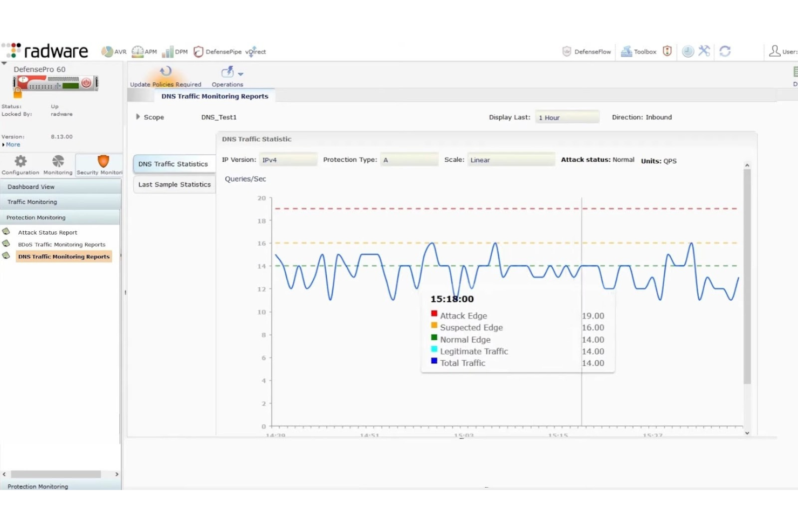Select the DNS Traffic Statistics tab
This screenshot has height=532, width=798.
click(174, 164)
